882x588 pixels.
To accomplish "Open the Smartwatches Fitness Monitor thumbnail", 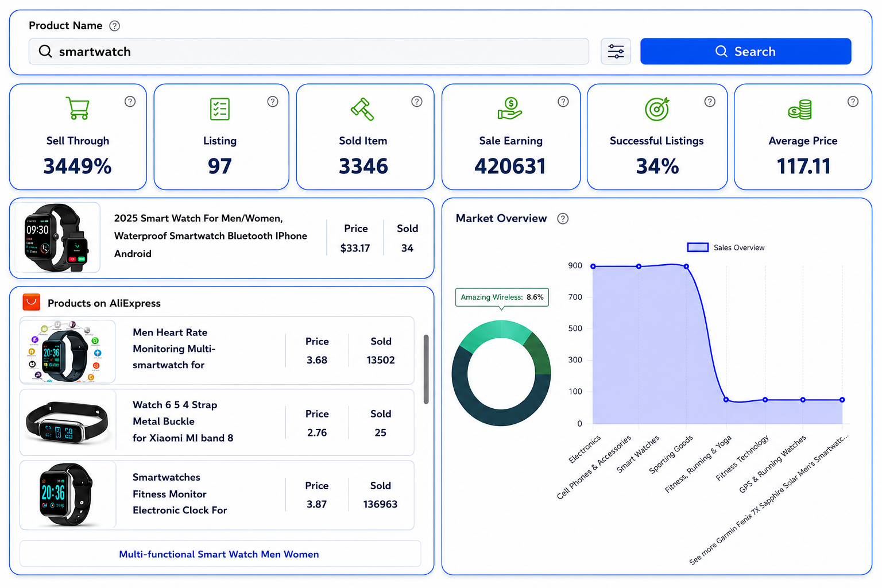I will [68, 495].
